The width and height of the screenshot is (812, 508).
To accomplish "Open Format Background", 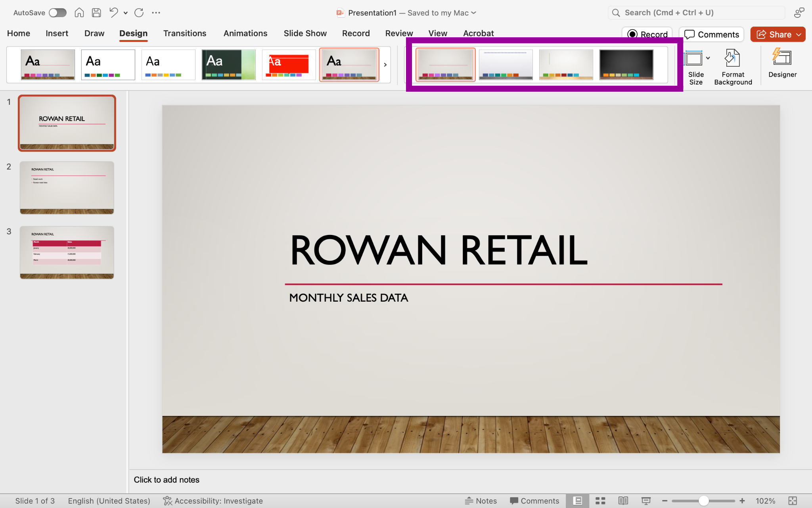I will [x=733, y=67].
